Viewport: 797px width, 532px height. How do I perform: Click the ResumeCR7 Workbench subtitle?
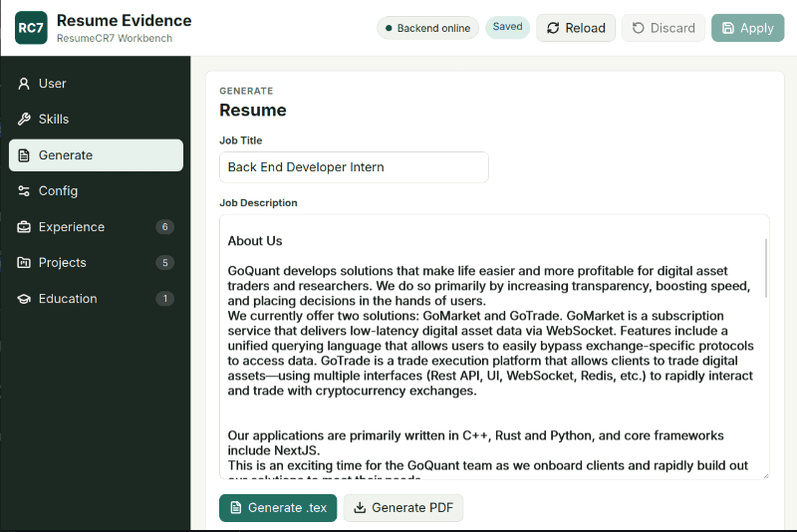click(x=115, y=39)
